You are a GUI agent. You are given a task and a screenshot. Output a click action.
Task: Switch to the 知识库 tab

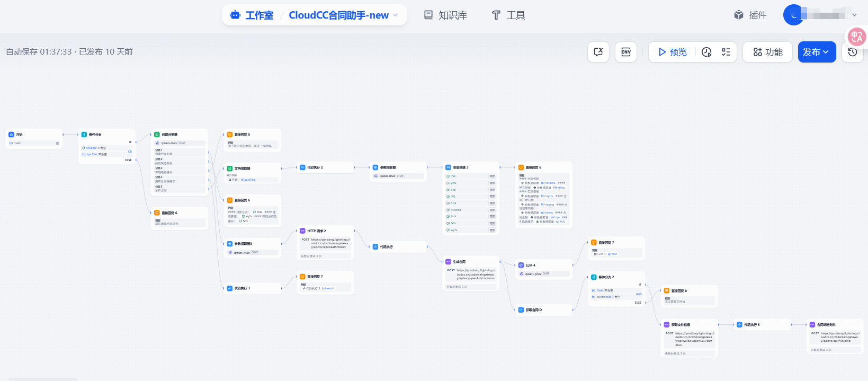(445, 15)
